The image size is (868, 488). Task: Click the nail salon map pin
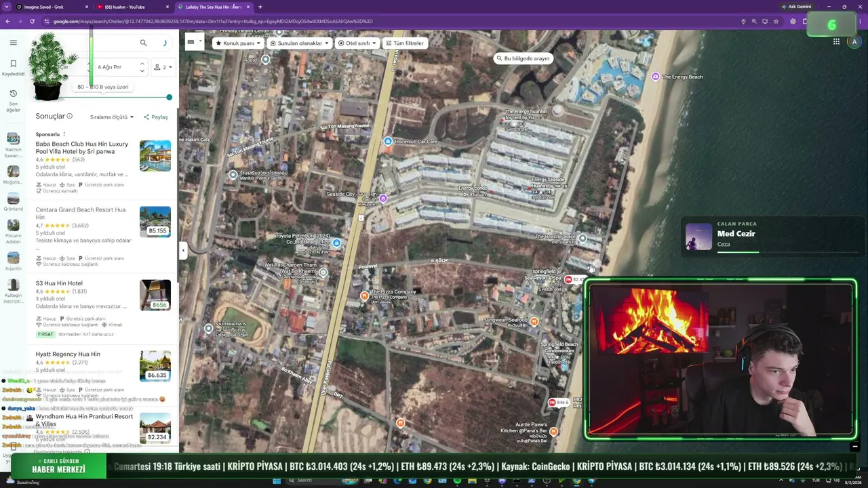[233, 175]
